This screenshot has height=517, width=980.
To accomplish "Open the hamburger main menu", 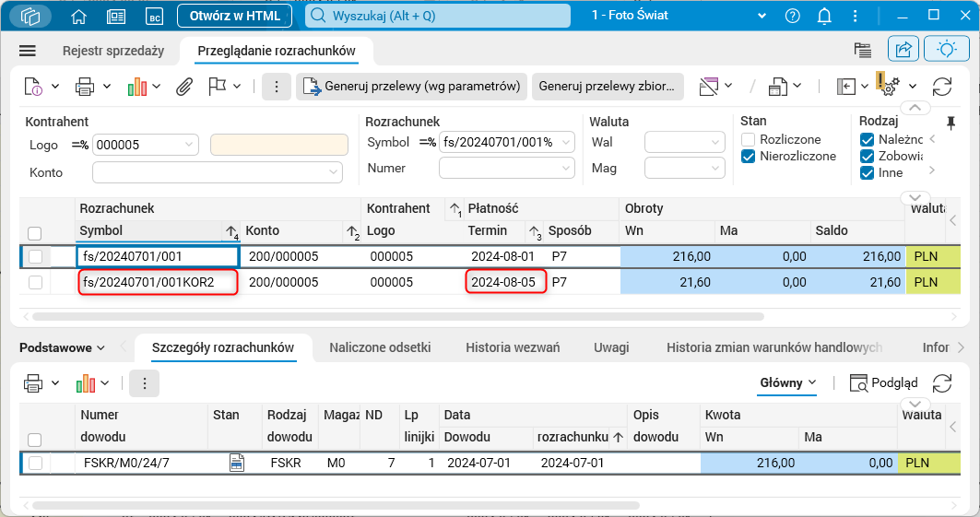I will (x=28, y=51).
